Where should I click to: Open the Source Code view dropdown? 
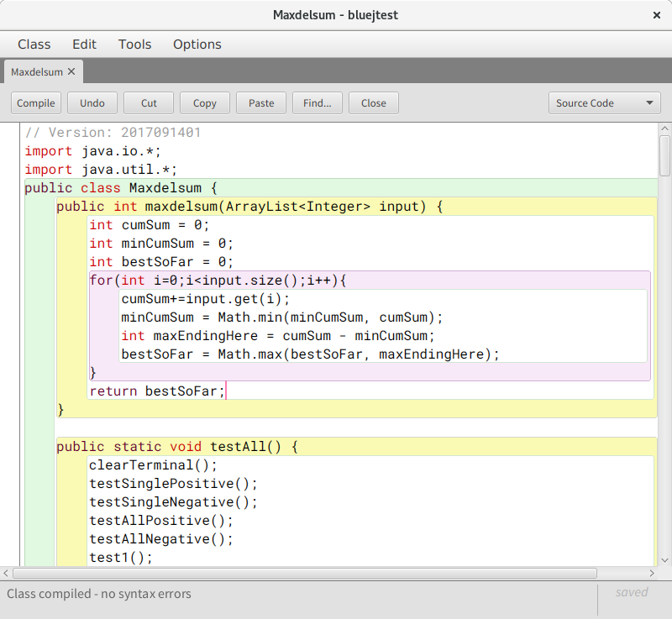point(604,103)
